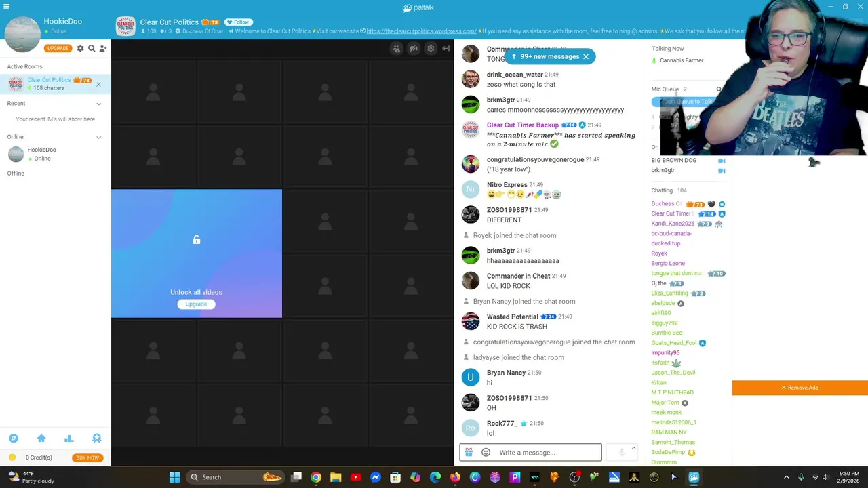Click the Remove Ads bar
Image resolution: width=868 pixels, height=488 pixels.
click(800, 388)
